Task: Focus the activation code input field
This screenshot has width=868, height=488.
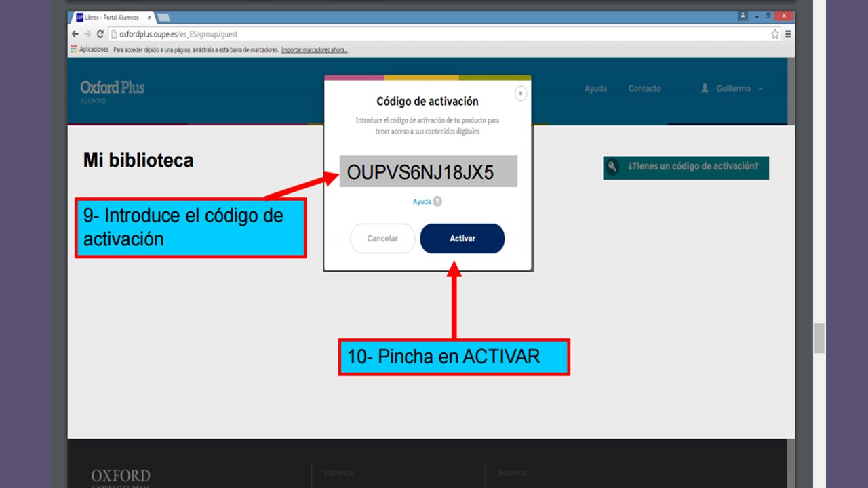Action: (428, 171)
